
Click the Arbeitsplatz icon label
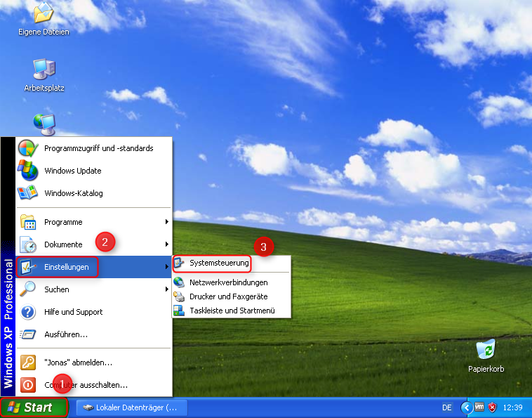pos(44,88)
